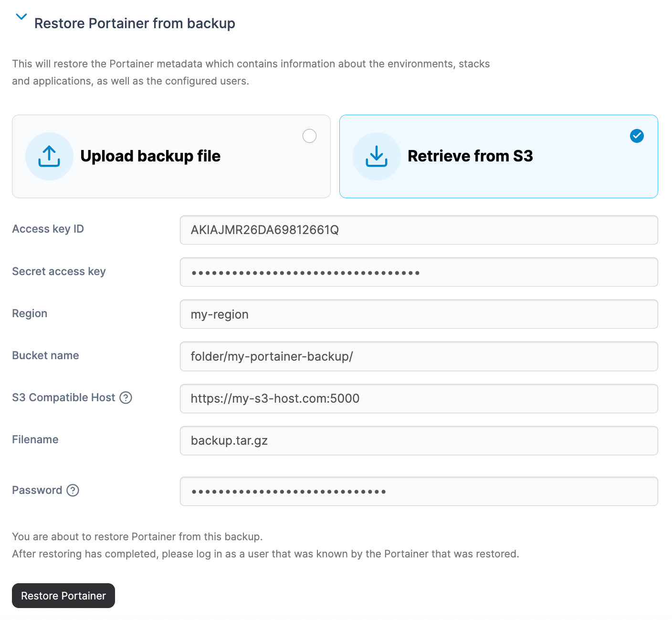
Task: Click the Upload backup file card title
Action: (150, 156)
